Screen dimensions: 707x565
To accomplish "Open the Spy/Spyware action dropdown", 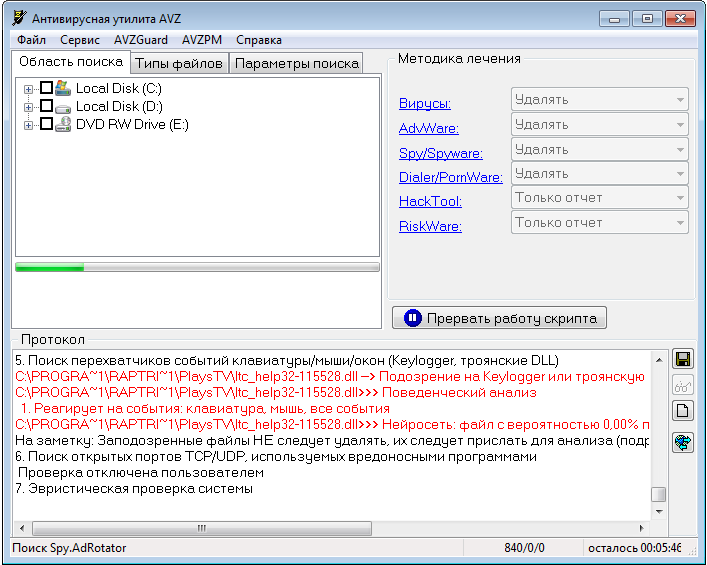I will tap(600, 149).
